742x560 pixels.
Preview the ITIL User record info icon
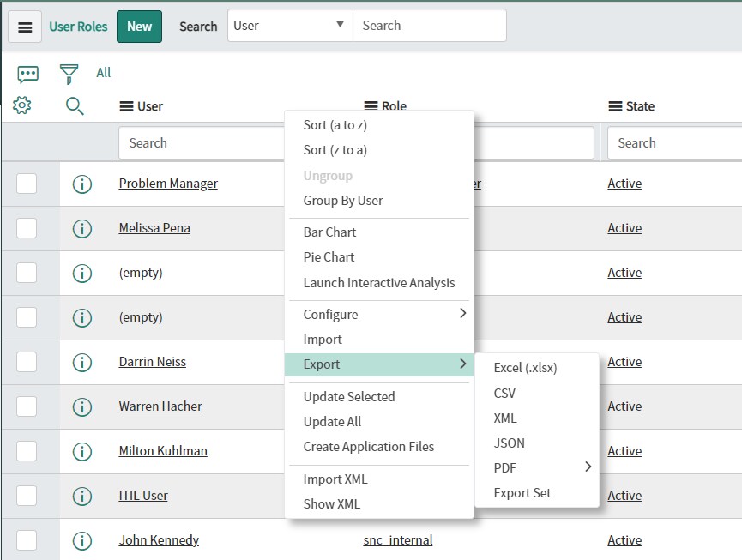click(x=82, y=497)
